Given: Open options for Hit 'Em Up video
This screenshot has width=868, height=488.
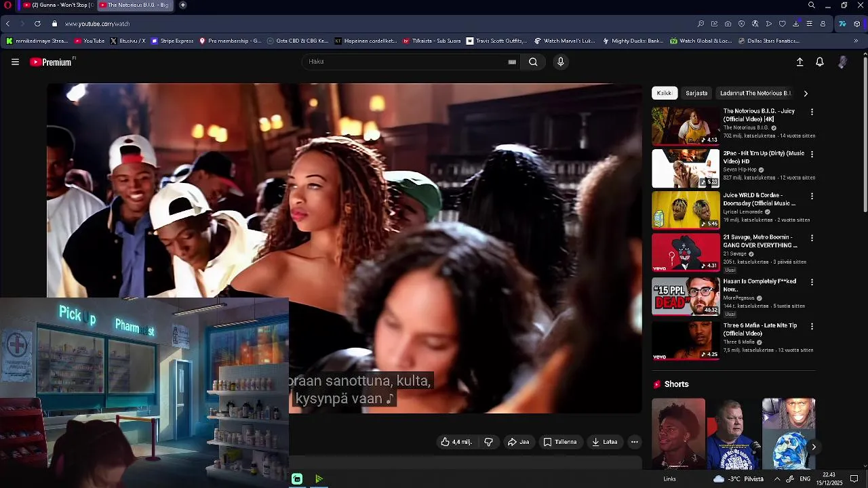Looking at the screenshot, I should [x=812, y=154].
